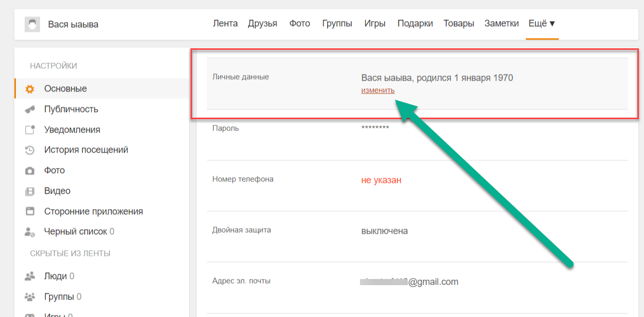Click the Пароль row label
Image resolution: width=644 pixels, height=317 pixels.
coord(225,128)
